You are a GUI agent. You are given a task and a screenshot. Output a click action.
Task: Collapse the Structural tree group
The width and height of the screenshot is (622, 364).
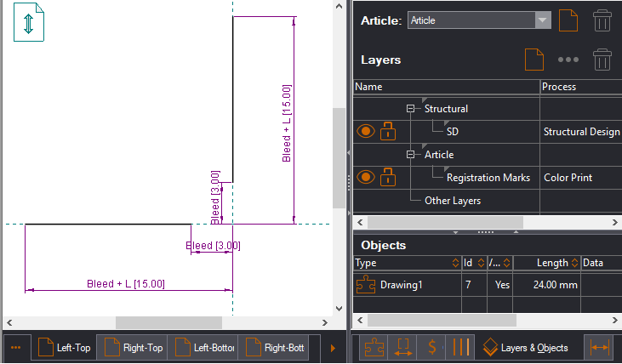(411, 109)
